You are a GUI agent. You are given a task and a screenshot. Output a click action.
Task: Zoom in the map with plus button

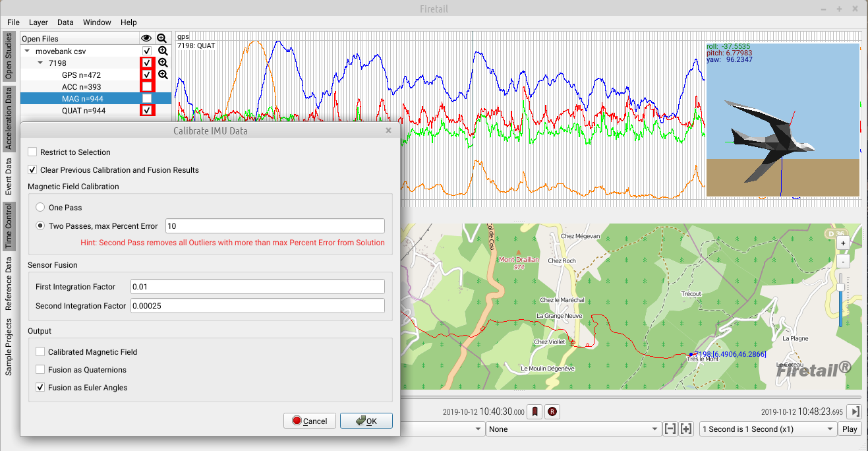842,243
